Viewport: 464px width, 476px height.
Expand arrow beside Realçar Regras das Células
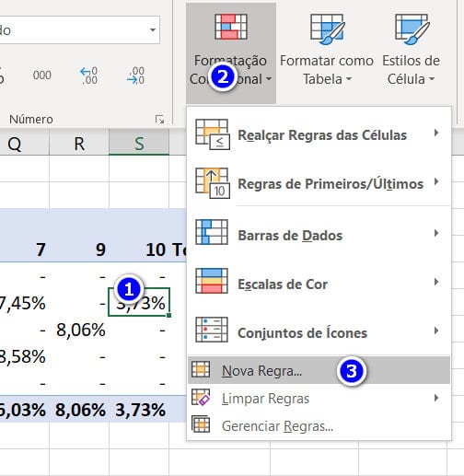pos(436,133)
